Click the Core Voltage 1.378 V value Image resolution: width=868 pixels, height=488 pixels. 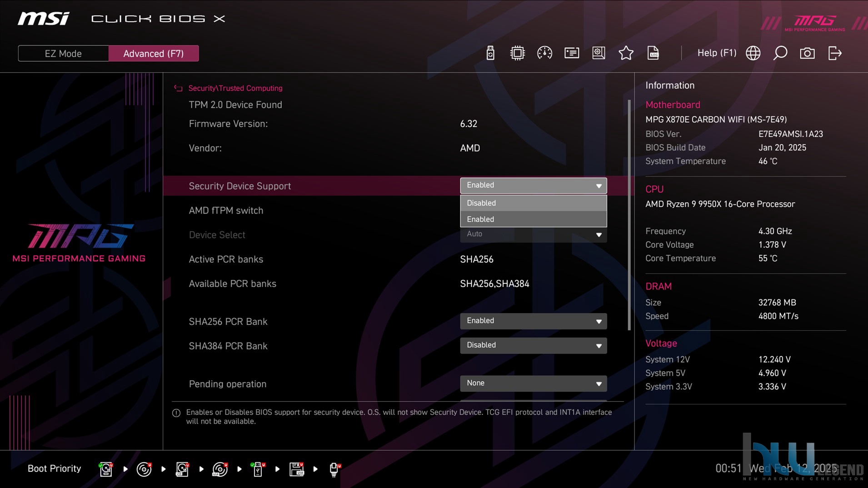point(772,245)
